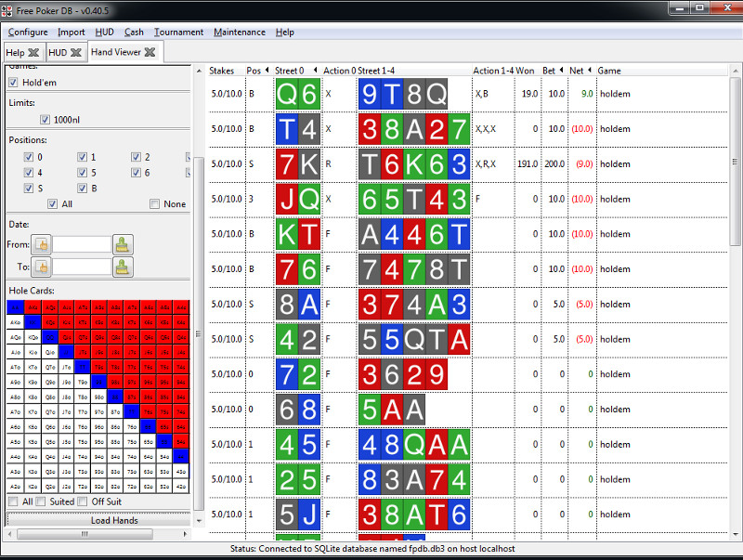Image resolution: width=743 pixels, height=560 pixels.
Task: Select the AA cell in hole cards grid
Action: coord(16,307)
